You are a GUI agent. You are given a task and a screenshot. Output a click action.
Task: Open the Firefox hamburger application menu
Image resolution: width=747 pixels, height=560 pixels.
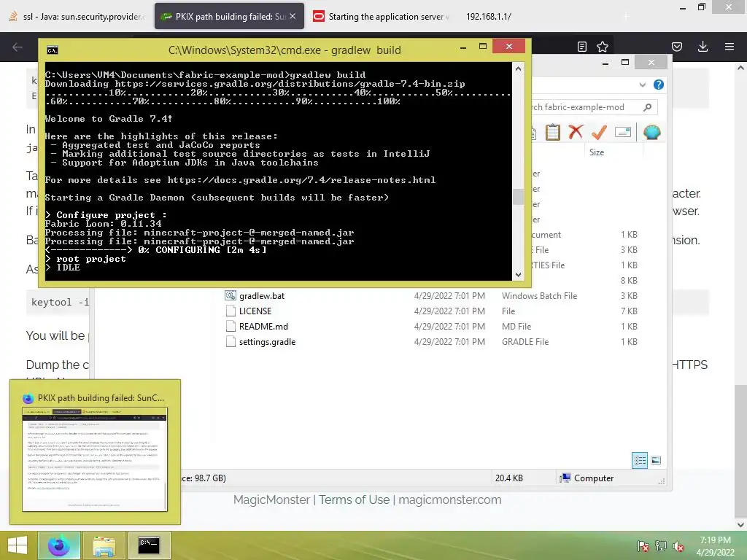(729, 47)
